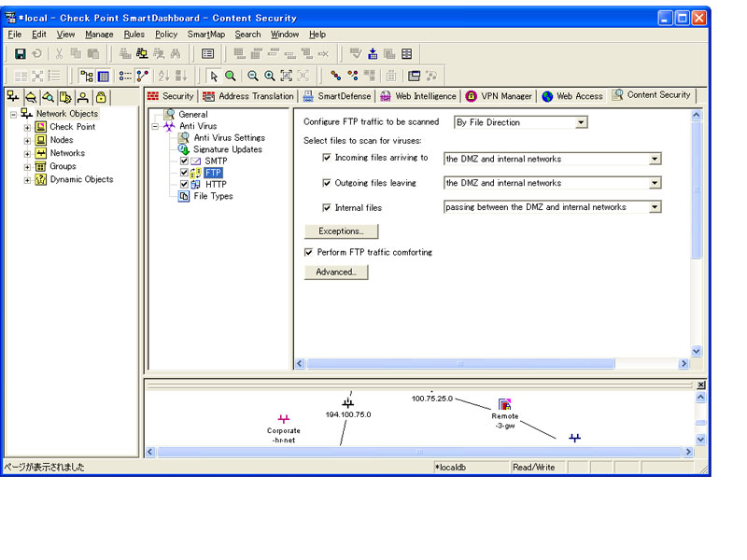Click the 194.100.75.0 network icon in SmartMap
This screenshot has height=560, width=747.
[348, 403]
